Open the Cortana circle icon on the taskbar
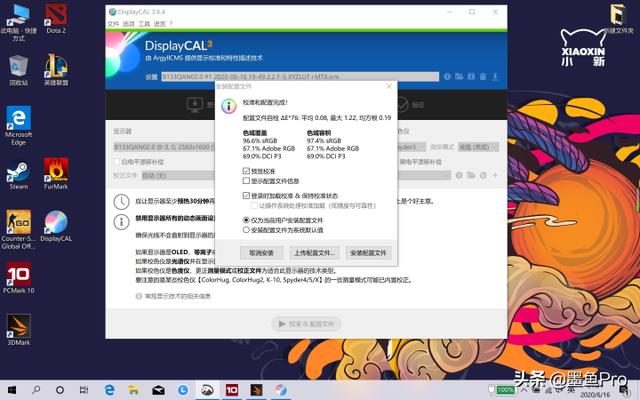640x400 pixels. pyautogui.click(x=60, y=390)
